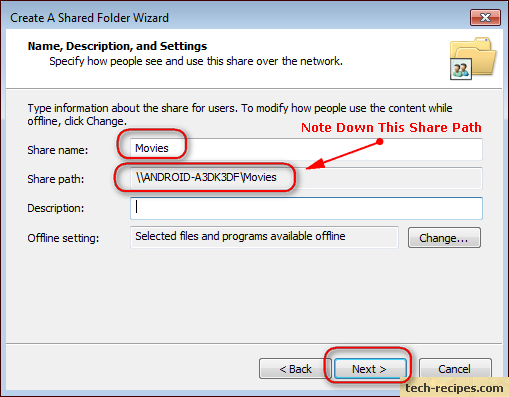
Task: Click the 'Share name:' label
Action: [x=58, y=150]
